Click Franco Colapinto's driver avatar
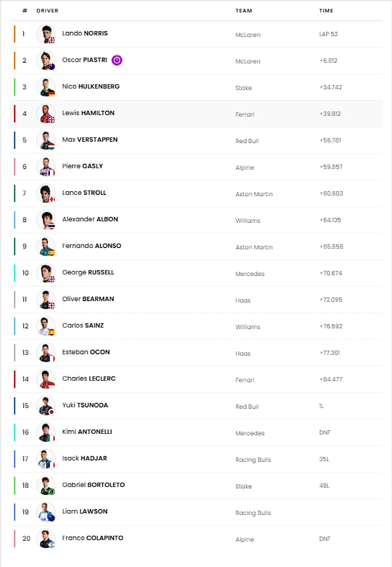The width and height of the screenshot is (392, 567). 46,539
